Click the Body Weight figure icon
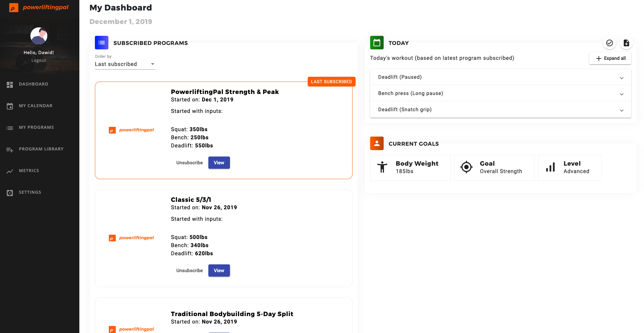 coord(382,167)
